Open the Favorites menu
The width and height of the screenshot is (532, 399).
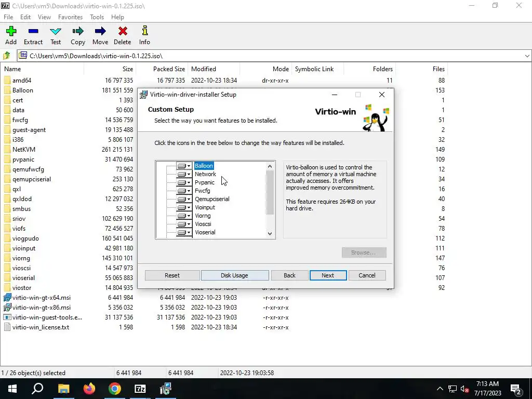point(70,17)
